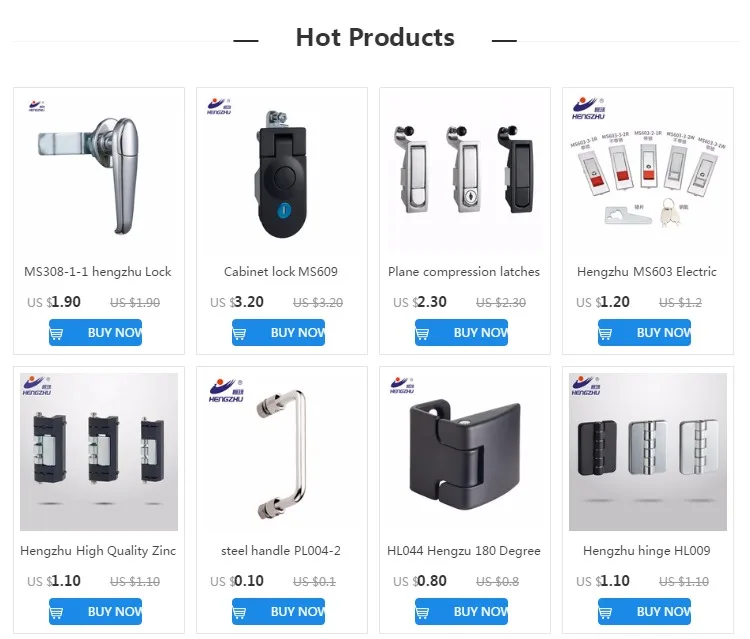This screenshot has height=639, width=750.
Task: View the silver handle lock MS308-1-1 image
Action: coord(99,173)
